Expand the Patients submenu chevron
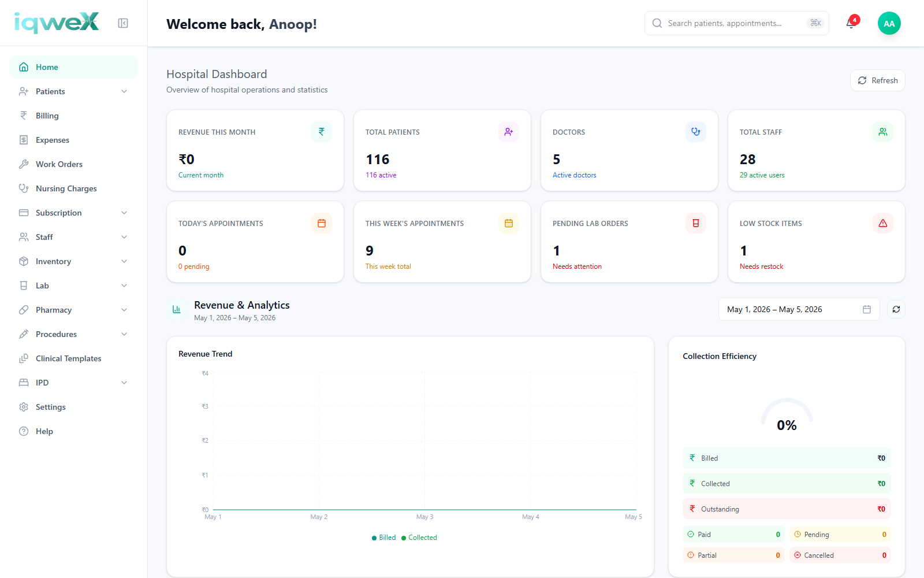Image resolution: width=924 pixels, height=578 pixels. tap(124, 91)
